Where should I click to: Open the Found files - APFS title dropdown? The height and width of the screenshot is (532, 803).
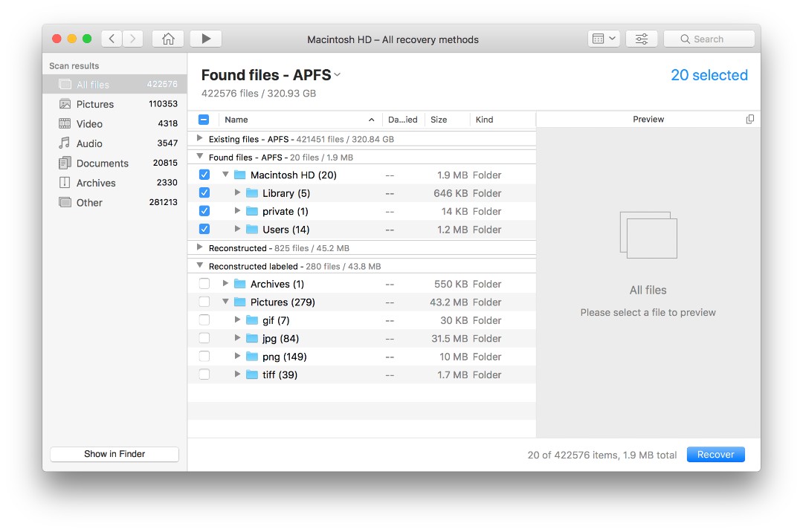point(338,75)
